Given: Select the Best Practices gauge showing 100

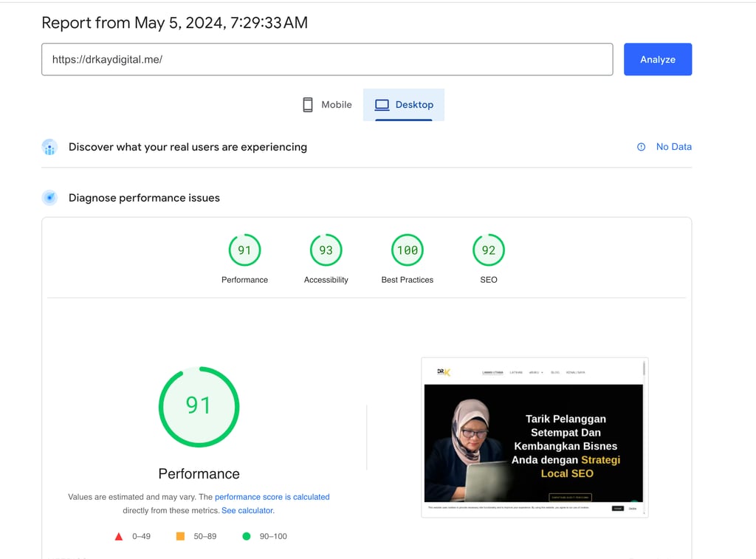Looking at the screenshot, I should 407,250.
